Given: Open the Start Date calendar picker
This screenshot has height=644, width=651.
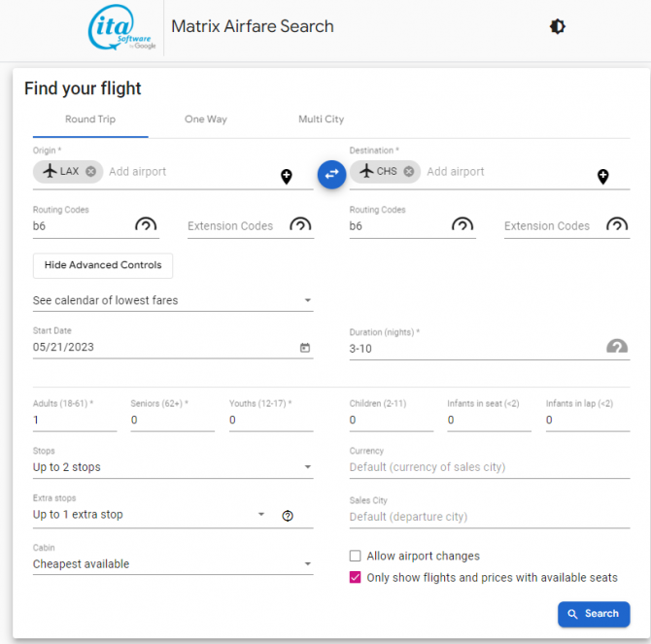Looking at the screenshot, I should pos(305,348).
